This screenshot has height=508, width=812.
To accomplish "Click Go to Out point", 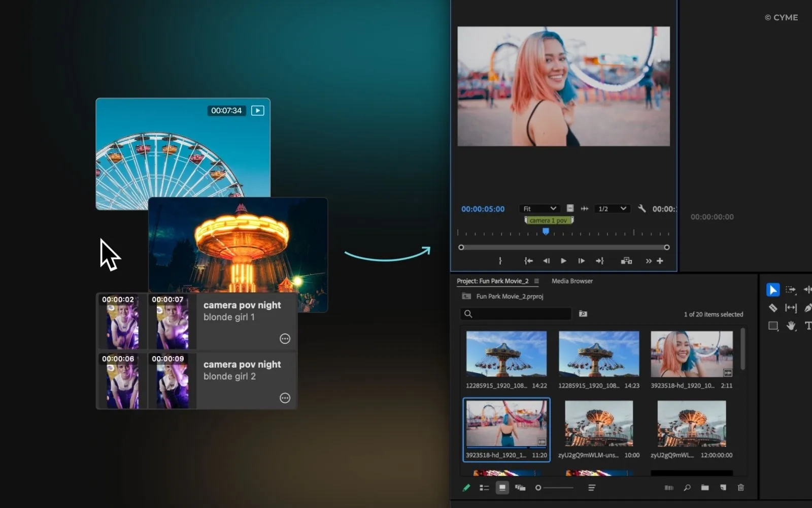I will pyautogui.click(x=599, y=261).
